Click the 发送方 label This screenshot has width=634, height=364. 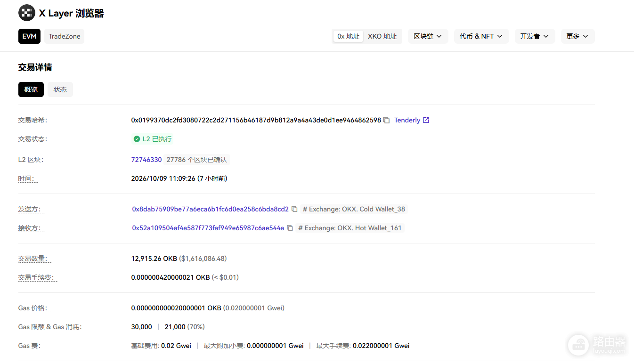click(x=31, y=209)
